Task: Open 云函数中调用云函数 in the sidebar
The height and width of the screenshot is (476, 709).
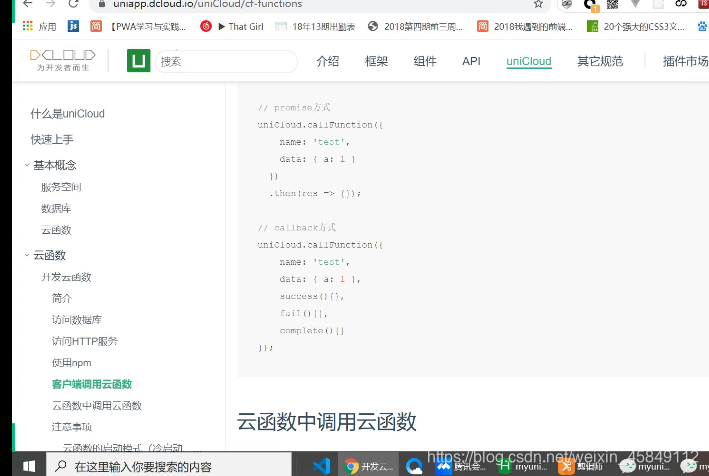Action: click(x=97, y=405)
